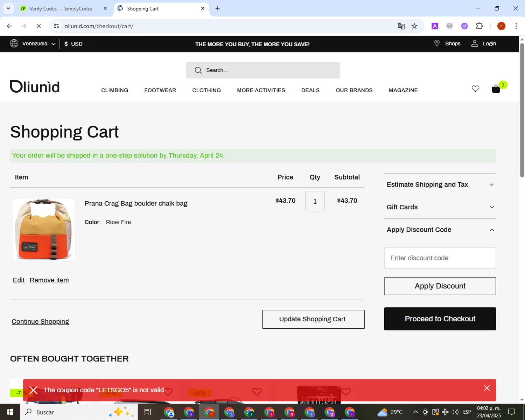The width and height of the screenshot is (525, 420).
Task: Show hidden system tray icons
Action: [415, 412]
